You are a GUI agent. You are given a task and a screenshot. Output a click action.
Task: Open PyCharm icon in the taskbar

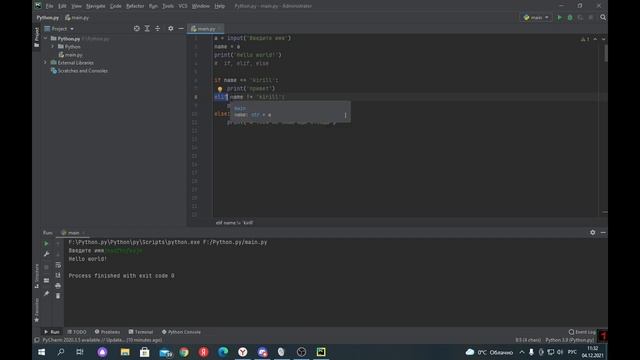pyautogui.click(x=321, y=352)
